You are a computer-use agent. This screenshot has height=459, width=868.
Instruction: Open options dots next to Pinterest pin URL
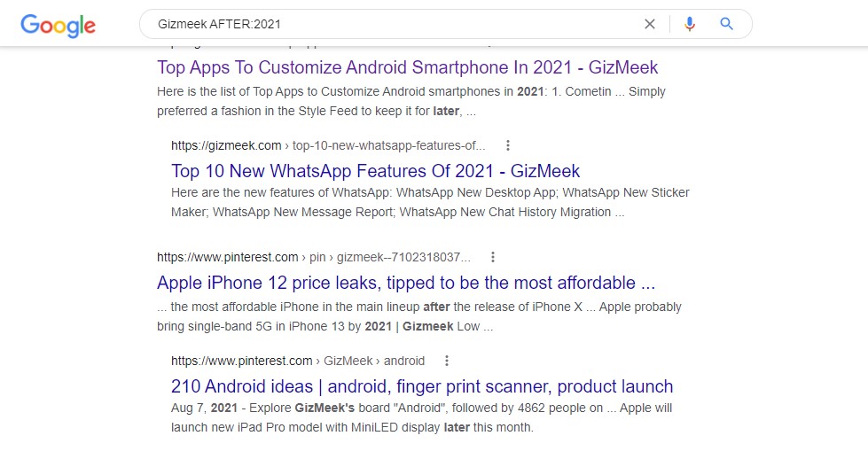click(x=493, y=257)
